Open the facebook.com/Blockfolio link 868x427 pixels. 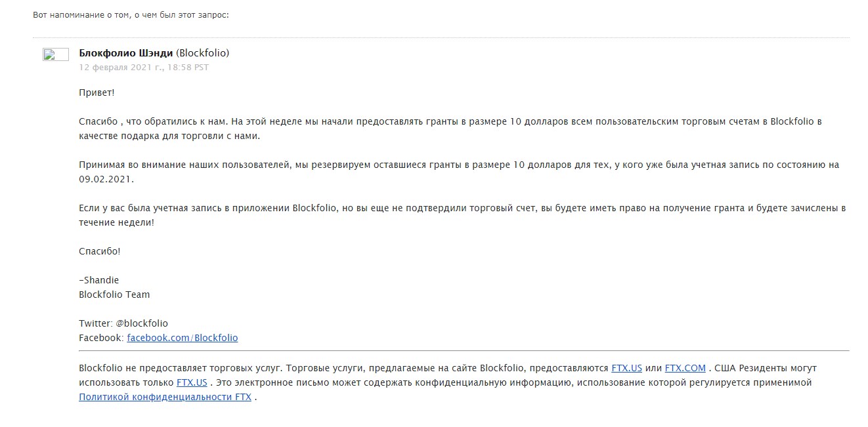(183, 338)
